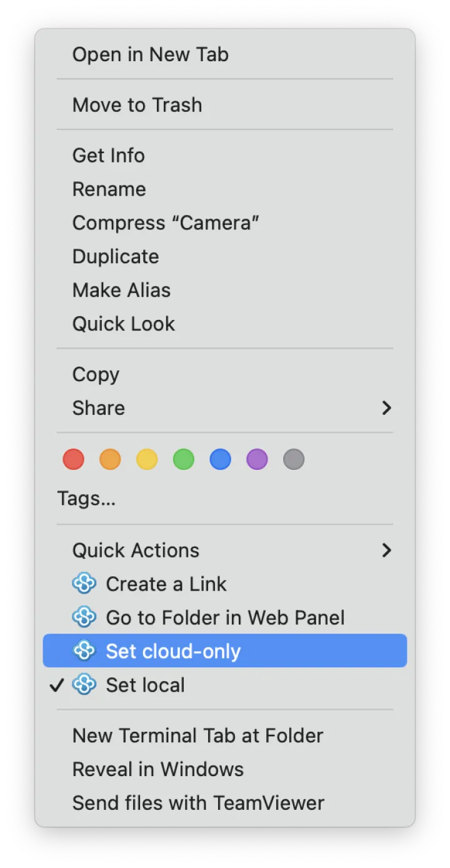Click the icon next to Set local

point(84,685)
